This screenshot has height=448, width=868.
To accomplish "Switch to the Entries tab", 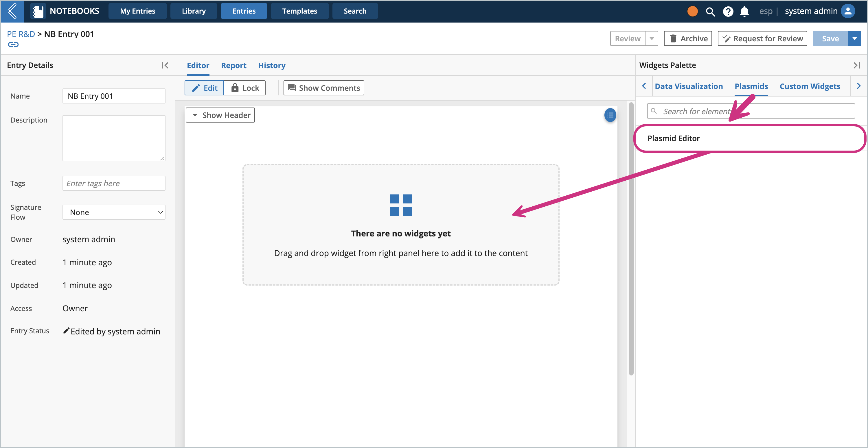I will [244, 11].
